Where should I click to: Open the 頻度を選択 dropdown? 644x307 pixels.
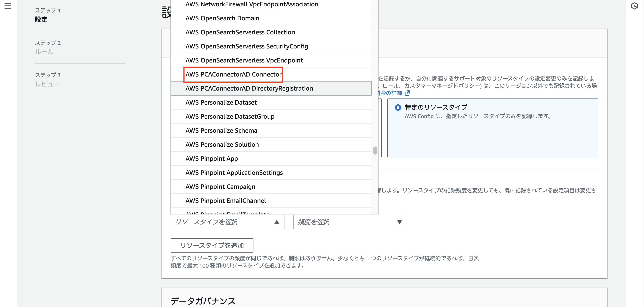350,222
